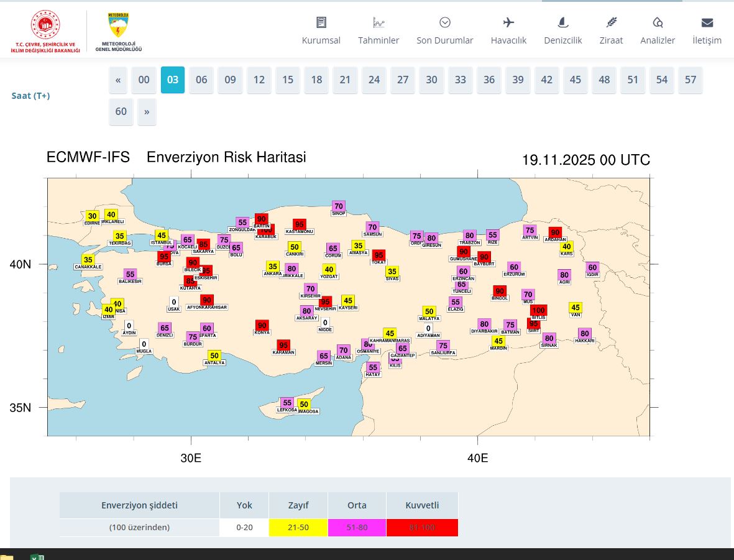The width and height of the screenshot is (734, 560).
Task: Click the active 03 hour indicator
Action: (172, 80)
